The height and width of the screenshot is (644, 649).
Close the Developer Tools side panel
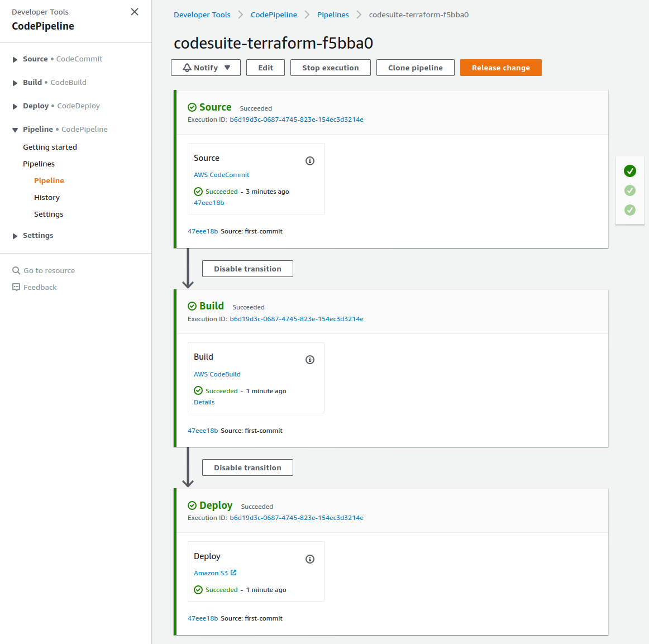point(135,12)
